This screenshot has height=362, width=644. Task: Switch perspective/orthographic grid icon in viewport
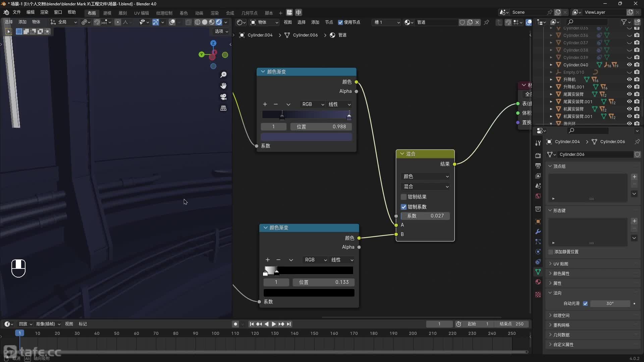[x=223, y=108]
